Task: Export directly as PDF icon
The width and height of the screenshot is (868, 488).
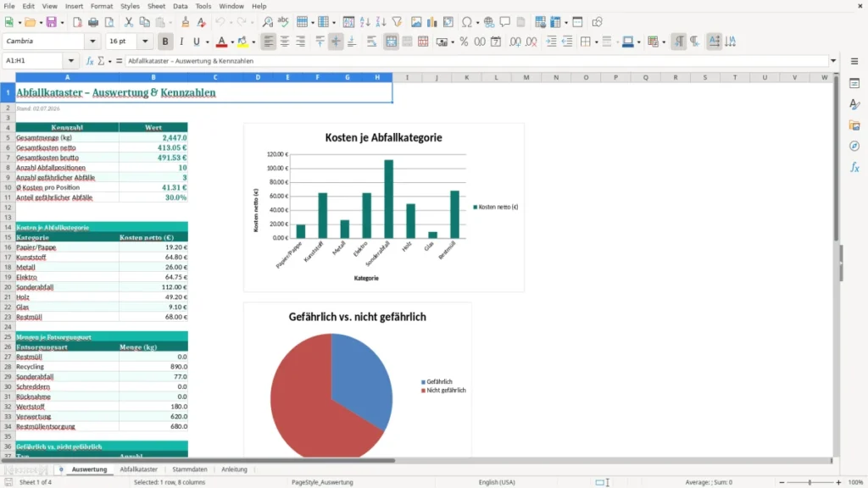Action: [x=77, y=22]
